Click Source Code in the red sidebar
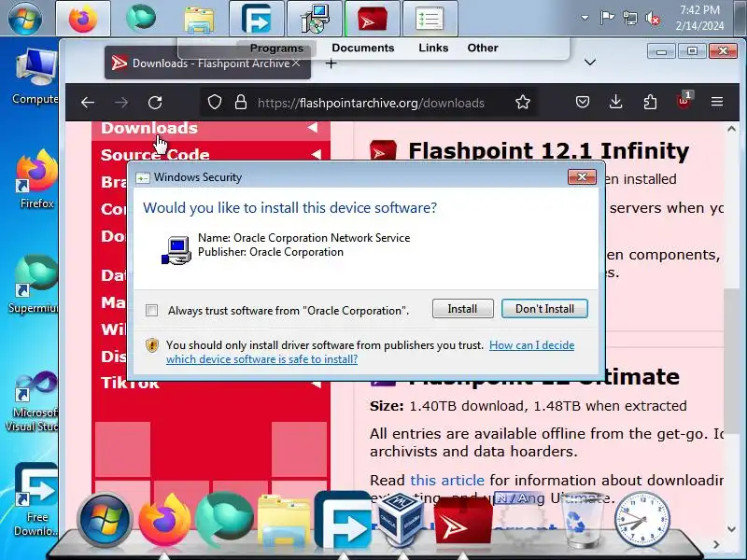The image size is (747, 560). (155, 155)
